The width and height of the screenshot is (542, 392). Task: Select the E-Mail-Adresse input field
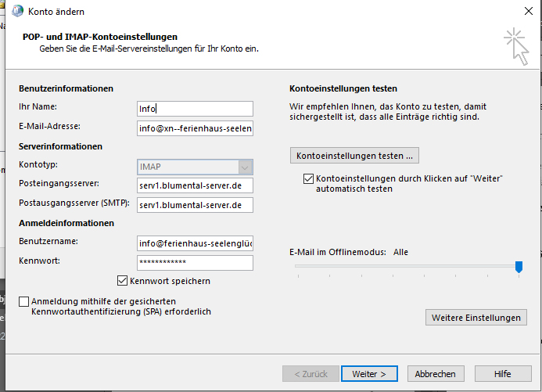195,128
